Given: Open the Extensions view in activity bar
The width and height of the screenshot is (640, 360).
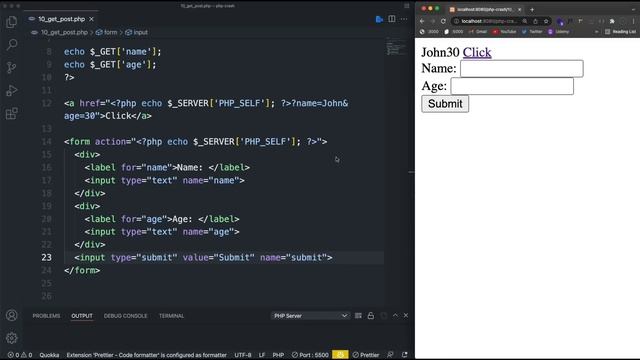Looking at the screenshot, I should click(11, 113).
